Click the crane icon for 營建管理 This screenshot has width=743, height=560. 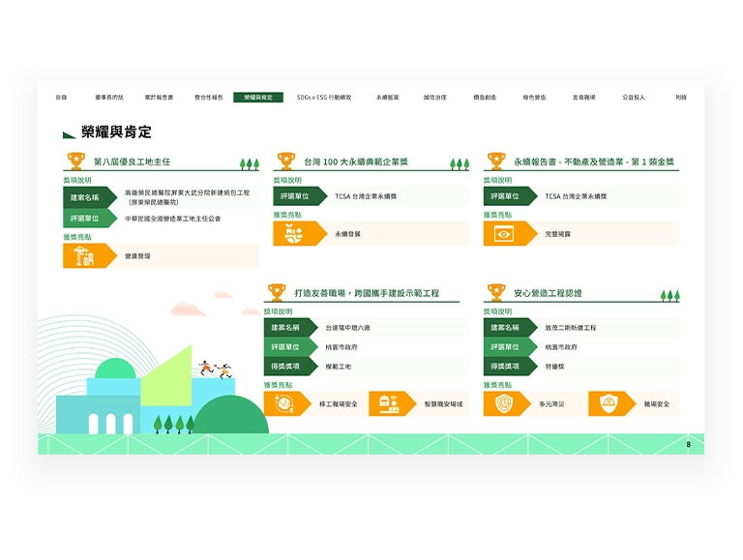[x=84, y=256]
